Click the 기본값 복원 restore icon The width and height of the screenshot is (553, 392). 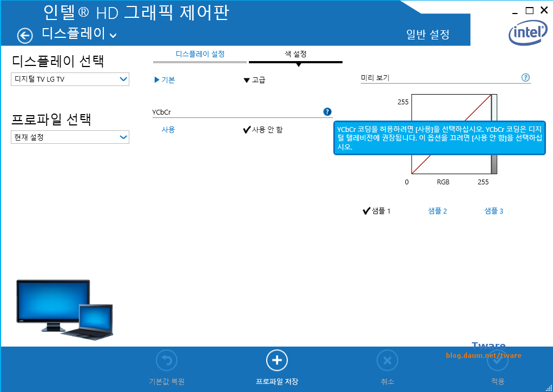pyautogui.click(x=167, y=360)
